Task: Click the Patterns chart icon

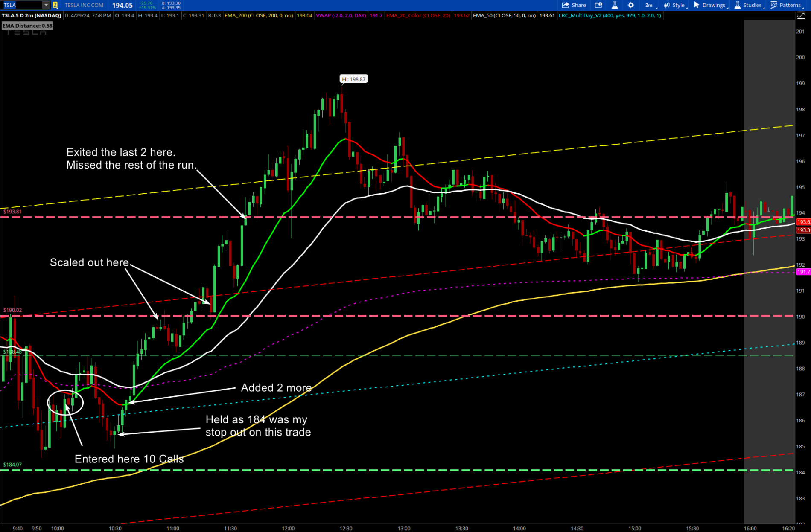Action: pyautogui.click(x=774, y=5)
